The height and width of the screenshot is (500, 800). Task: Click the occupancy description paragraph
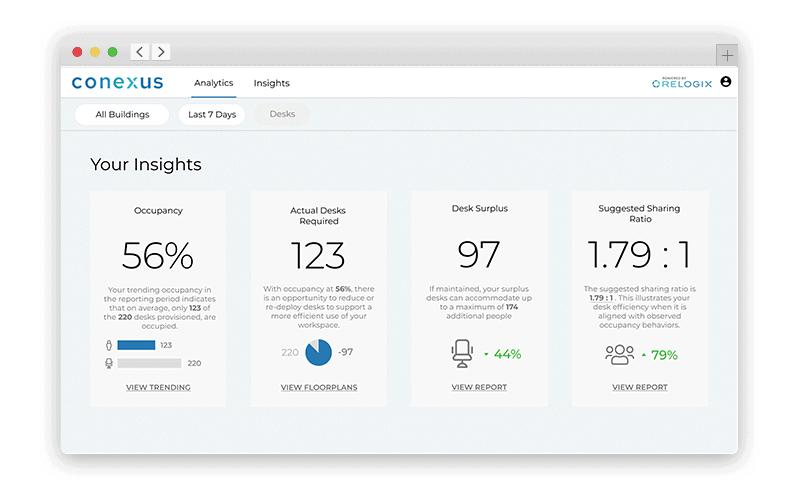pos(159,308)
